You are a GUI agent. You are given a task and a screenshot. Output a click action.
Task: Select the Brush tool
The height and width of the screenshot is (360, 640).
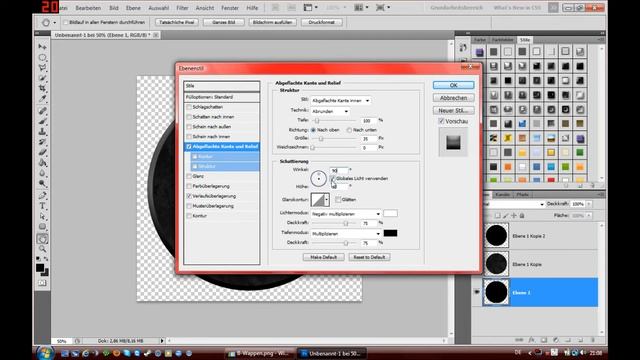coord(42,121)
